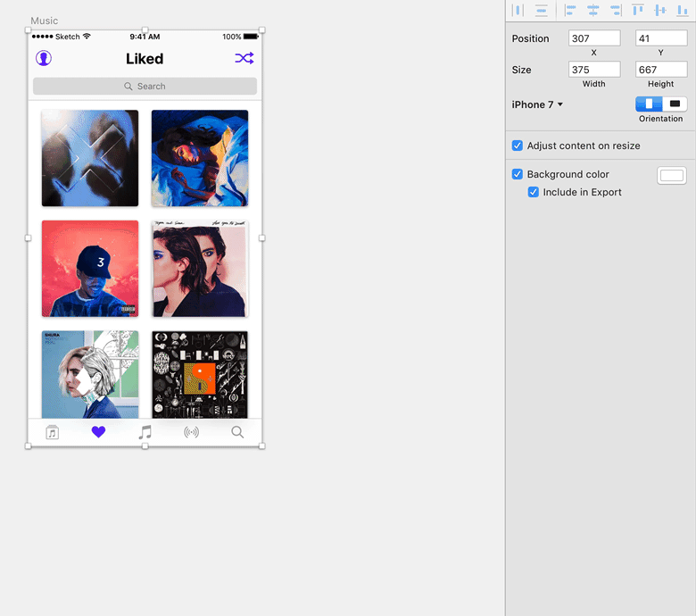Select the Music artboard title label
This screenshot has height=616, width=696.
[x=45, y=21]
